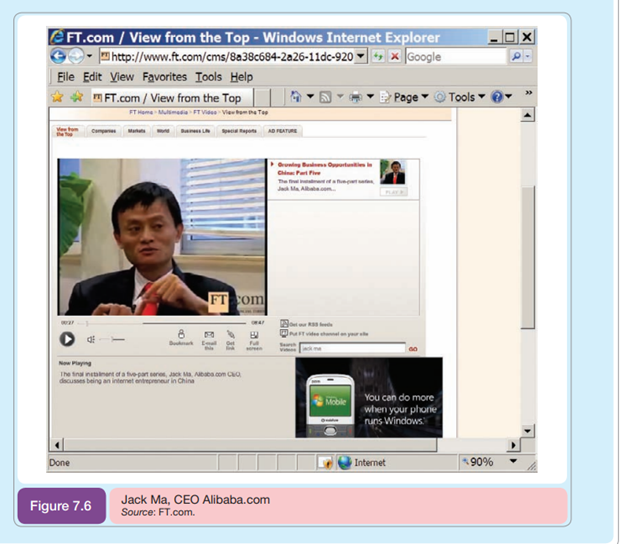
Task: Open Growing Business Opportunities in China link
Action: 325,169
